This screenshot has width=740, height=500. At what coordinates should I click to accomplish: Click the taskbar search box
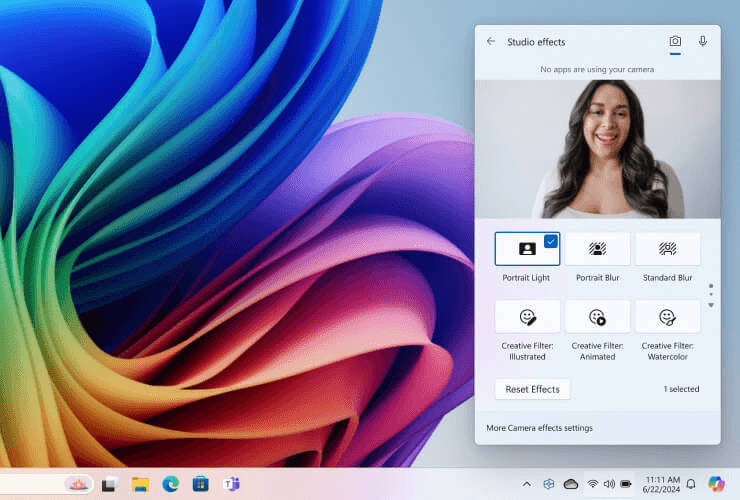point(46,484)
